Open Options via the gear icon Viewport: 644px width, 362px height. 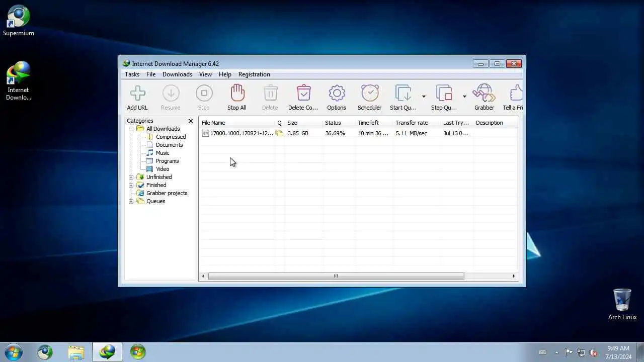[337, 93]
